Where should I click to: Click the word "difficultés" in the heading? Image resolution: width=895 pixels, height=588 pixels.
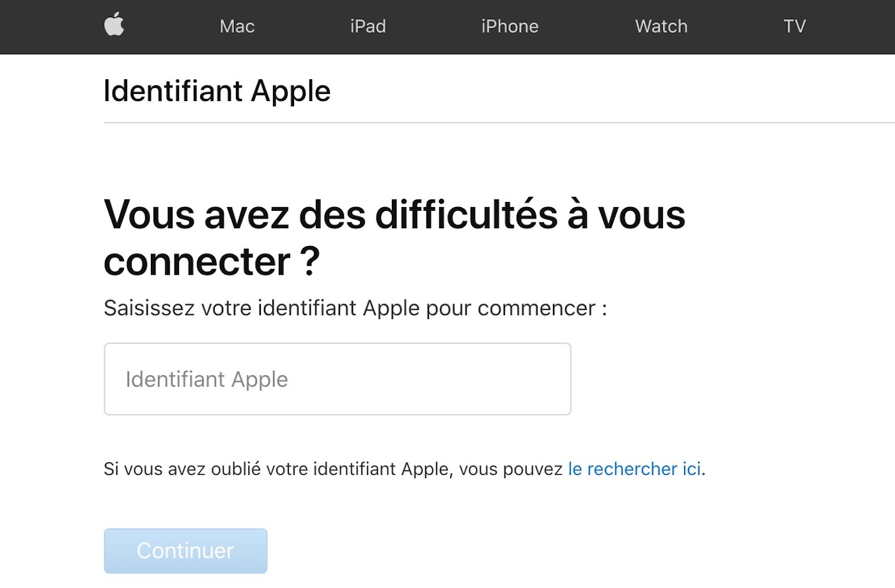point(466,215)
